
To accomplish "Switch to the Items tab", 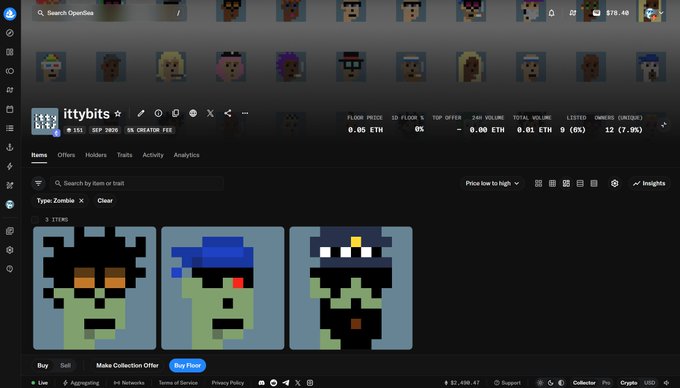I will click(x=39, y=155).
